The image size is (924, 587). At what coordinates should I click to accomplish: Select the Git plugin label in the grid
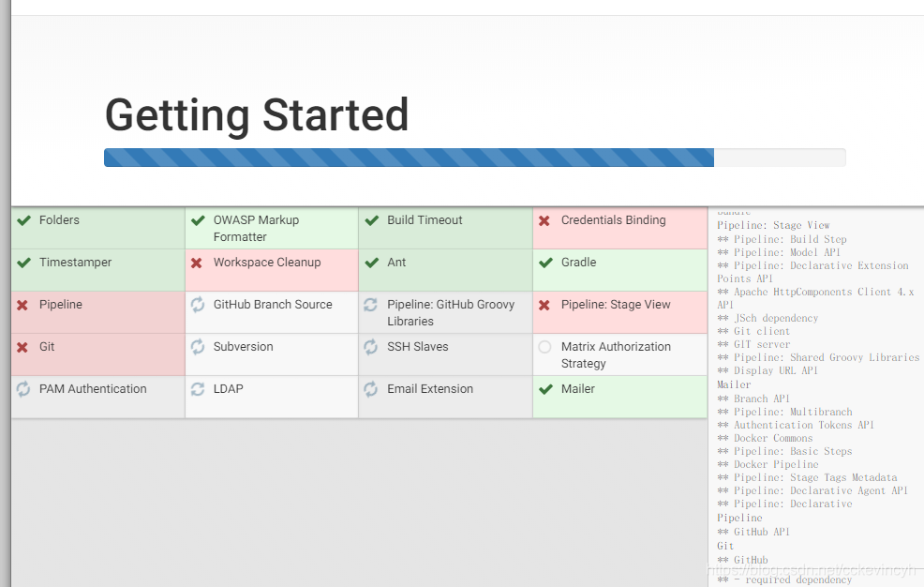click(47, 347)
